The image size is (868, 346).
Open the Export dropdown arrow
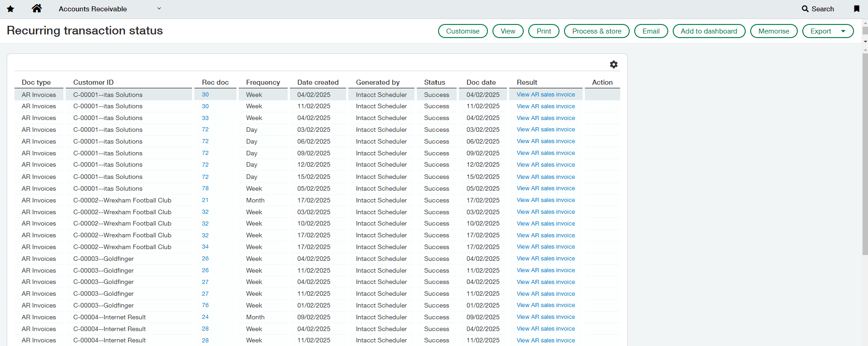pyautogui.click(x=843, y=31)
